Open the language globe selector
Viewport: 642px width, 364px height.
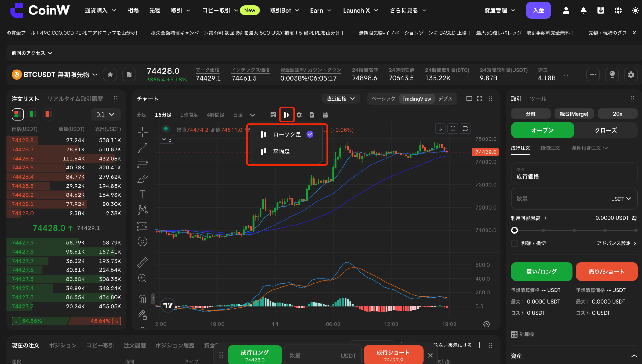point(618,11)
